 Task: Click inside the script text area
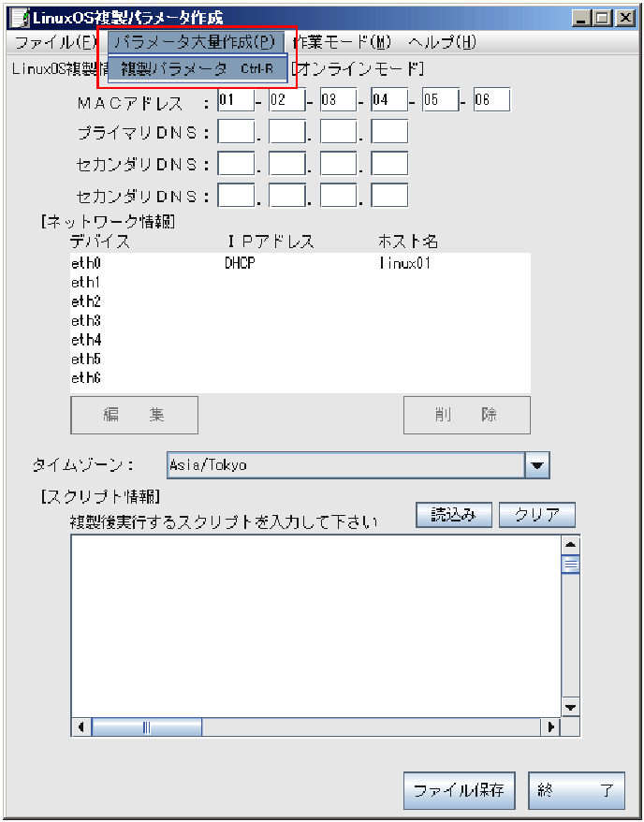click(316, 626)
